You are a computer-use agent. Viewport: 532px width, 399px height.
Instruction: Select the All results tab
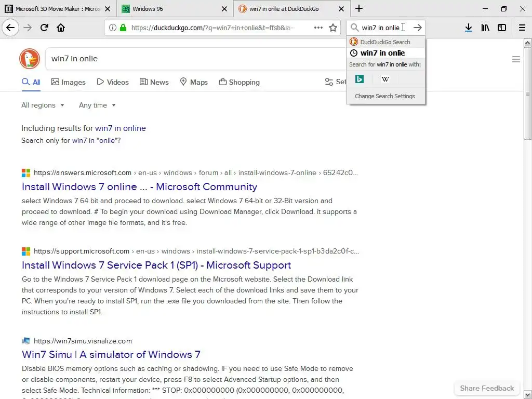(x=31, y=82)
